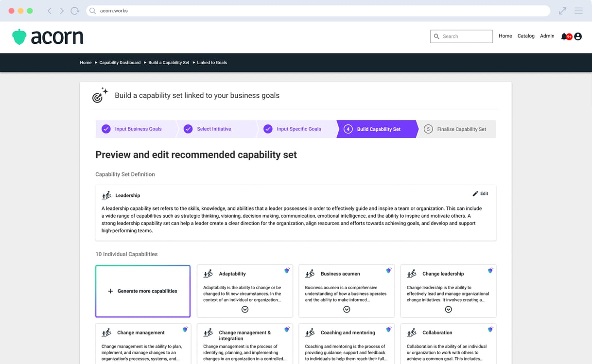The height and width of the screenshot is (364, 592).
Task: Click the capability icon on the Leadership definition card
Action: 106,195
